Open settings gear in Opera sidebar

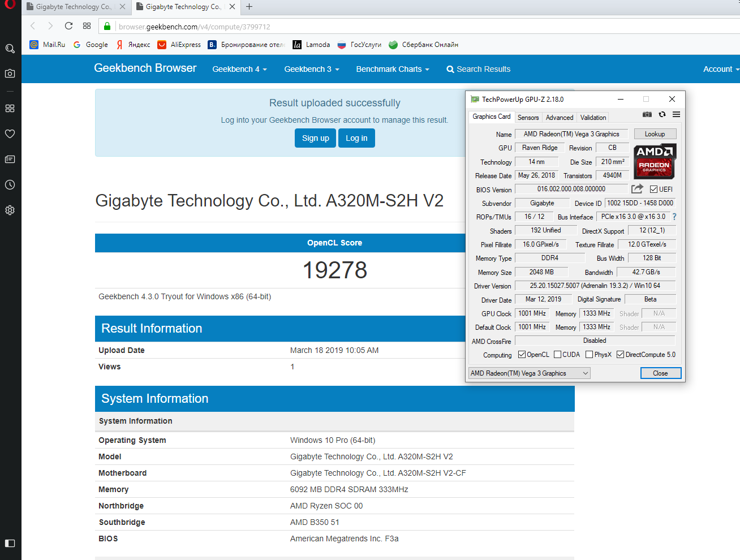pos(10,210)
